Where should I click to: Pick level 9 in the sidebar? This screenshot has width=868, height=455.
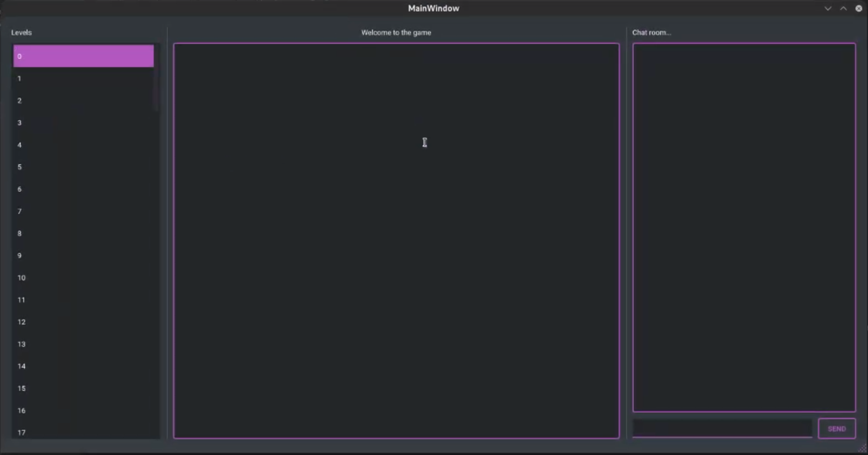[x=84, y=256]
